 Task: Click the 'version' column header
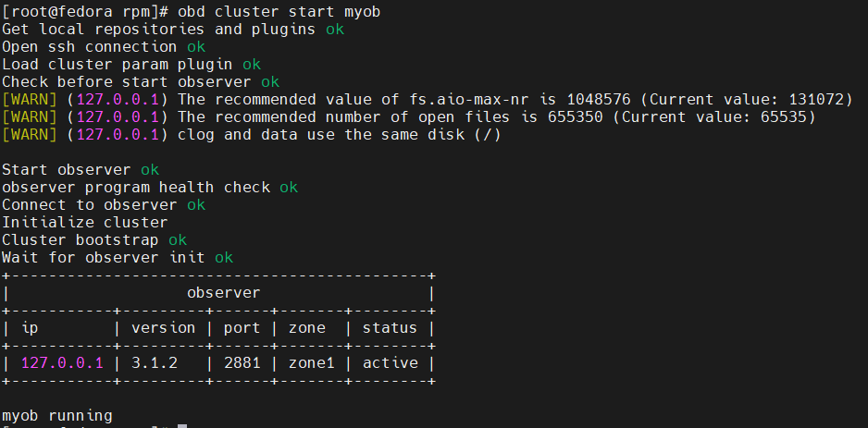(x=164, y=328)
